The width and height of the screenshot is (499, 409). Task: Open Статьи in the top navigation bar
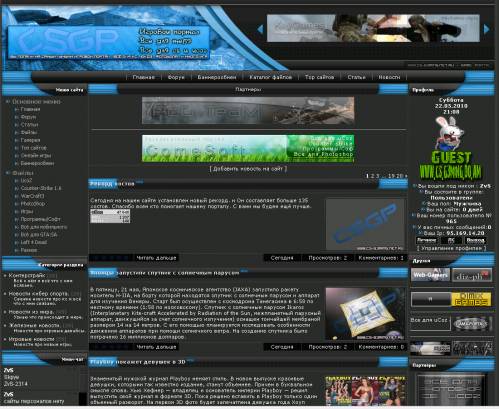[356, 77]
